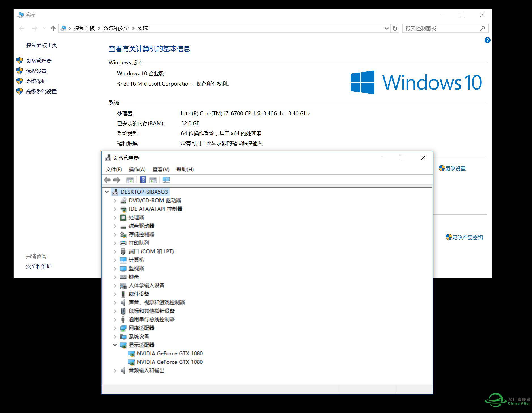
Task: Open the 帮助(H) menu
Action: (185, 169)
